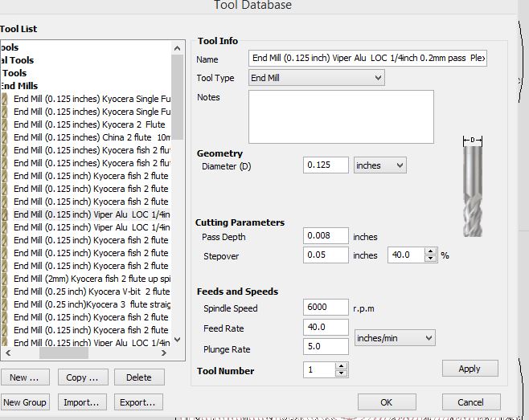Select the China 2 flute end mill entry

click(x=90, y=137)
